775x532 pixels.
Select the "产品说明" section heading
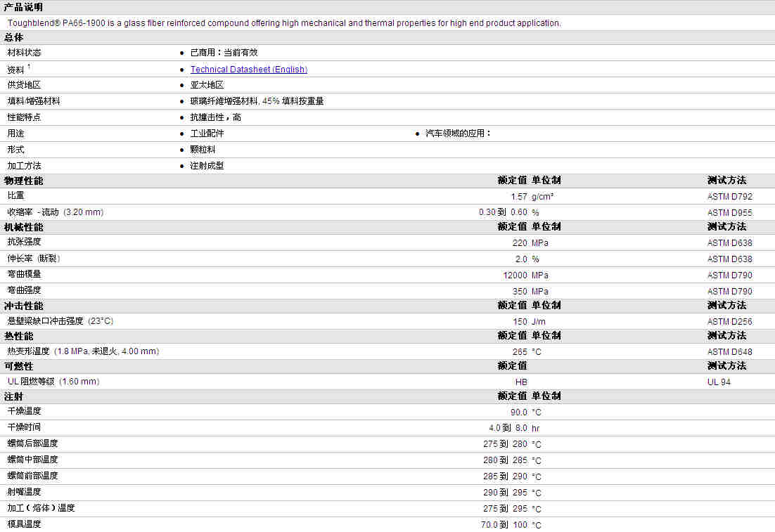(x=23, y=8)
